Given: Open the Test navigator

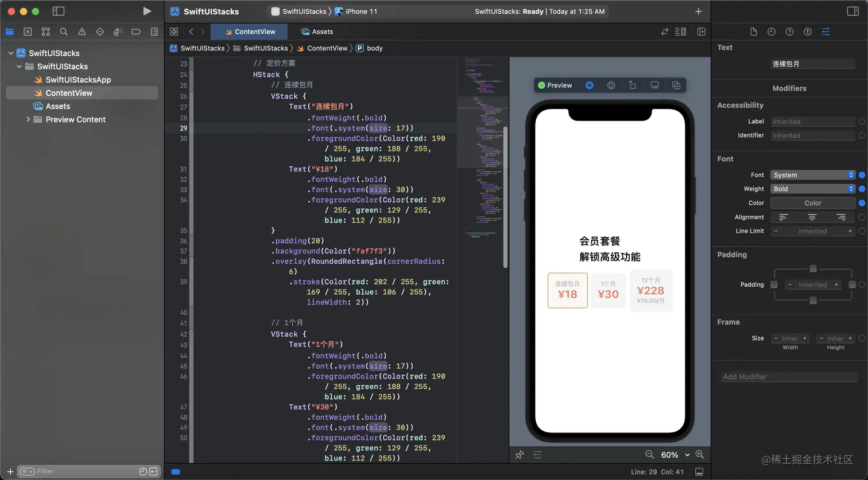Looking at the screenshot, I should [x=100, y=32].
